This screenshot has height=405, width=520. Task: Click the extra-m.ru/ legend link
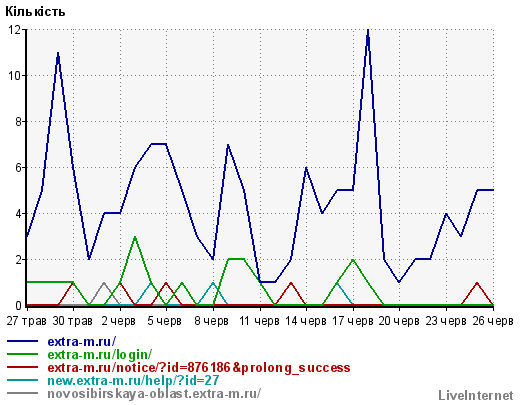click(x=82, y=342)
